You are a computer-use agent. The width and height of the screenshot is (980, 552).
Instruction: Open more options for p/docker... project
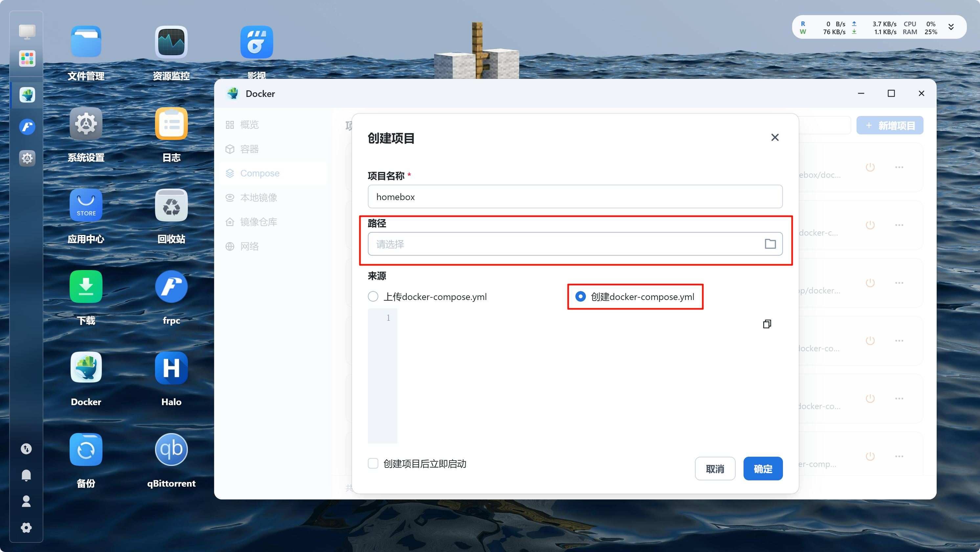[x=899, y=283]
